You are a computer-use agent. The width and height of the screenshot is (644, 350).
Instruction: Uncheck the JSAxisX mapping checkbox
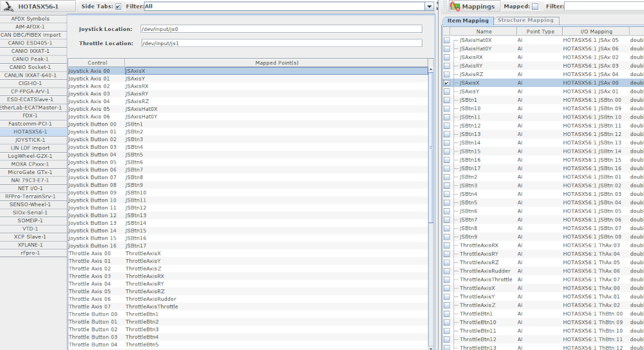(x=447, y=83)
